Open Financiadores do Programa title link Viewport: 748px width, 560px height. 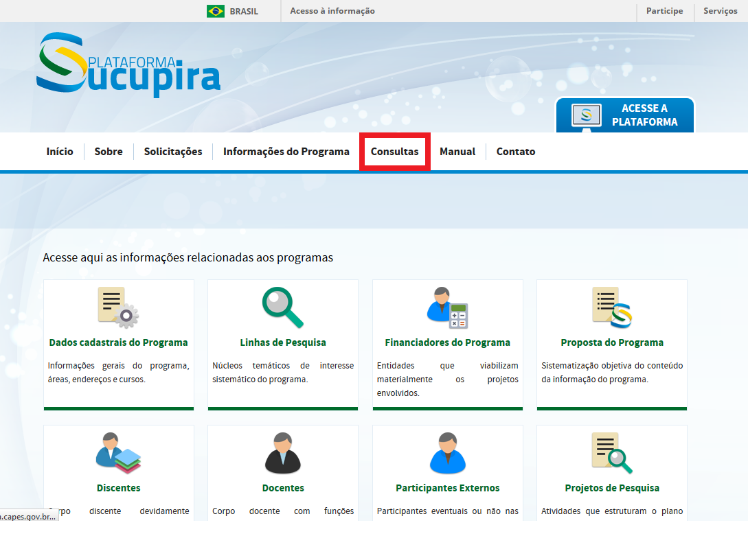(447, 342)
